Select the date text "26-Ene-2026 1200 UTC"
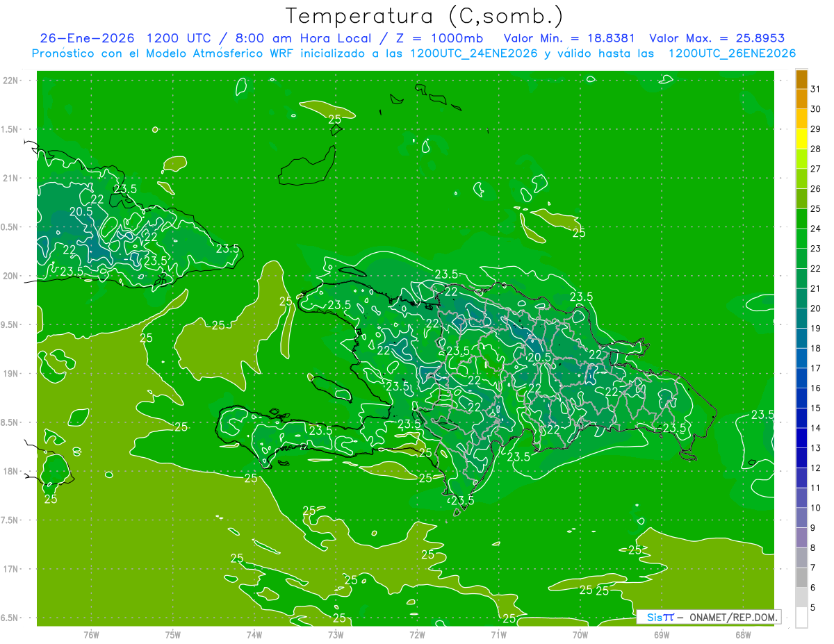Viewport: 834px width, 644px height. coord(124,38)
